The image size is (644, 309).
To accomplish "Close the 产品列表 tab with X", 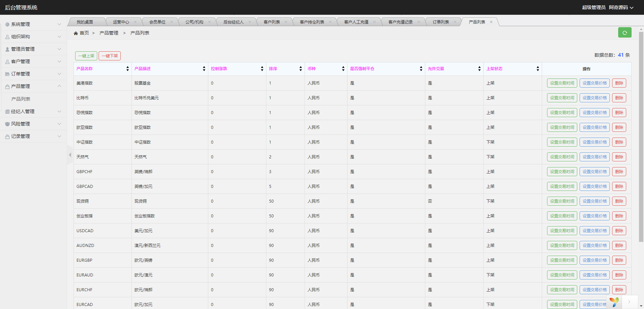I will (x=491, y=22).
